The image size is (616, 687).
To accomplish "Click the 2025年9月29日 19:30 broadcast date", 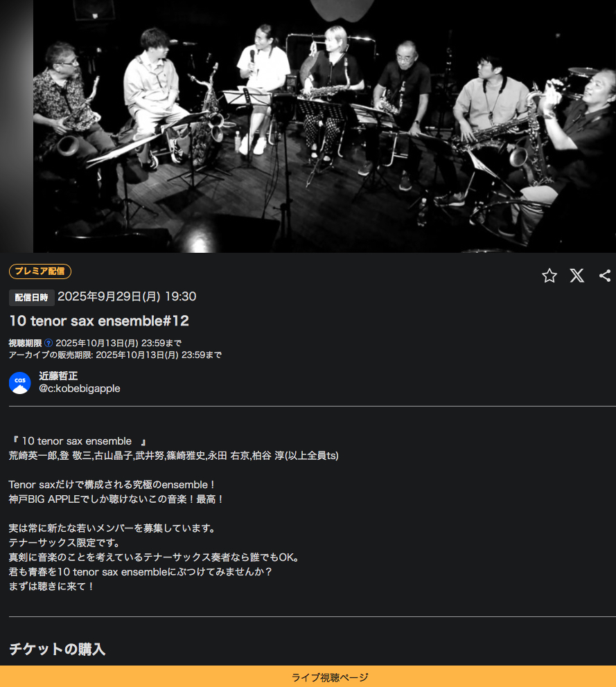I will coord(127,296).
